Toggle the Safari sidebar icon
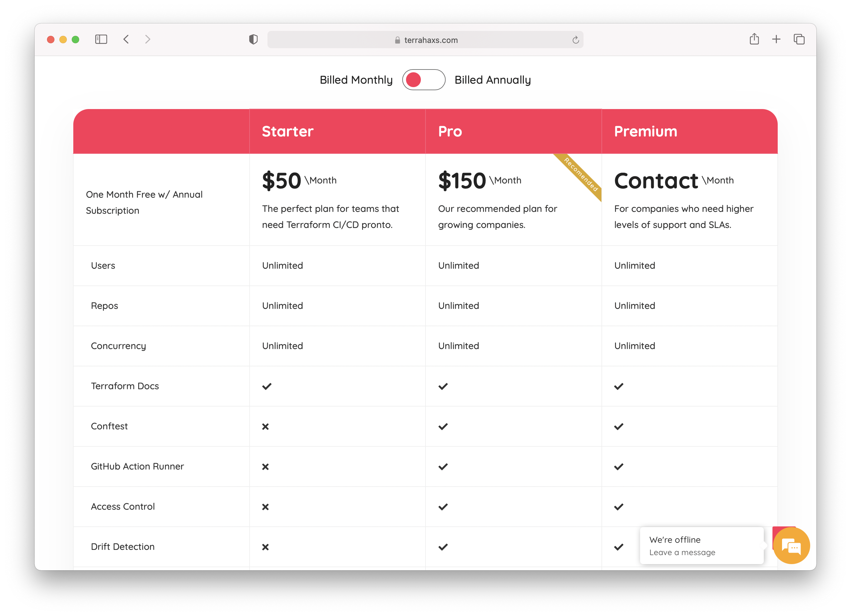The height and width of the screenshot is (616, 851). 101,39
